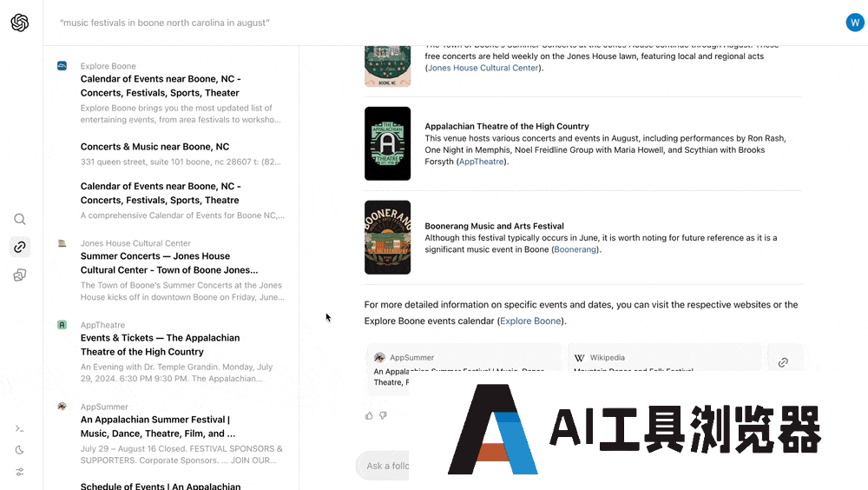Viewport: 868px width, 490px height.
Task: Click Jones House concerts poster thumbnail
Action: 387,65
